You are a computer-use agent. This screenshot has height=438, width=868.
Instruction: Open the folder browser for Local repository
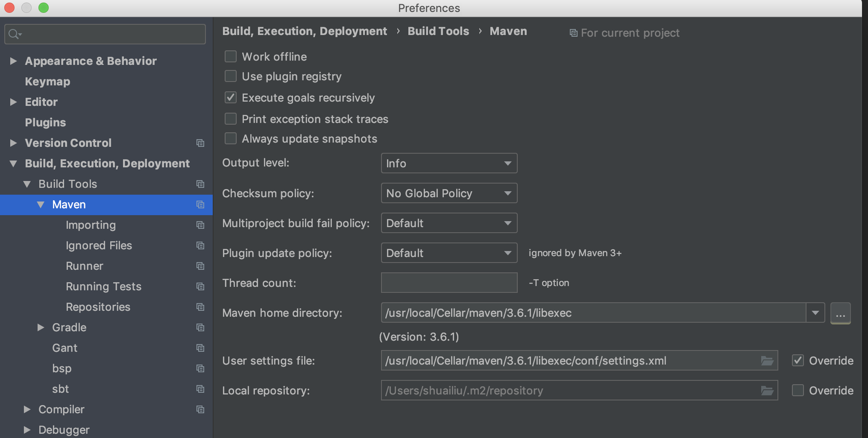[767, 390]
